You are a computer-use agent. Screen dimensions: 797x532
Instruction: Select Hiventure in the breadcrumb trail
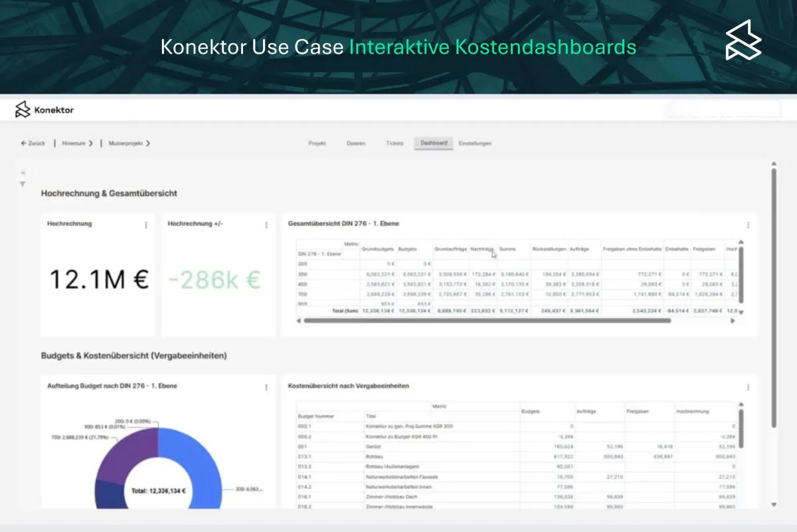click(73, 143)
